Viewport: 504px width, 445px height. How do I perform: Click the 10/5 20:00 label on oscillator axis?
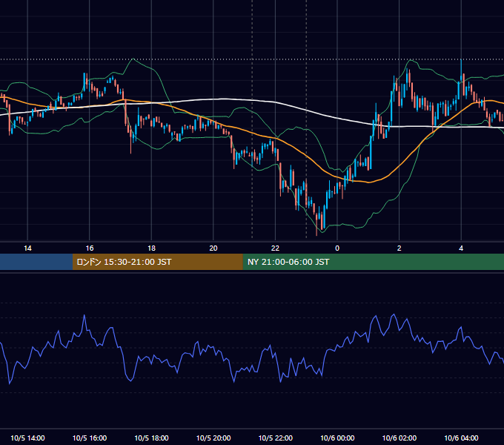pyautogui.click(x=213, y=438)
